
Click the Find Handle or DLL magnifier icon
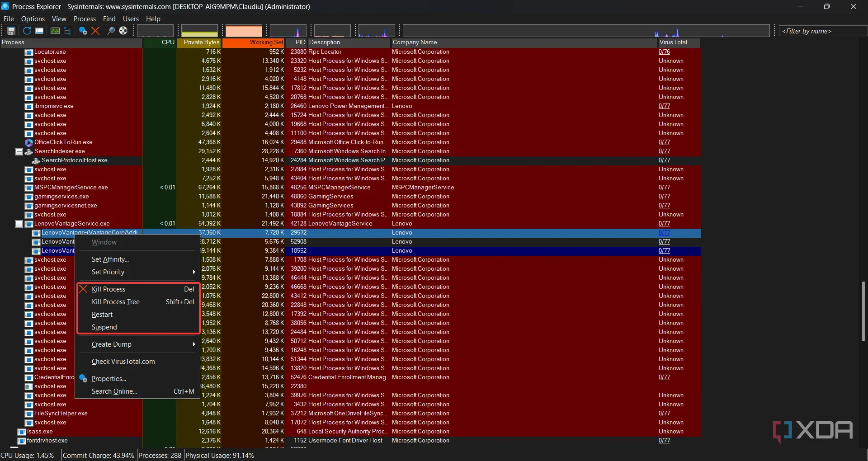[x=111, y=31]
